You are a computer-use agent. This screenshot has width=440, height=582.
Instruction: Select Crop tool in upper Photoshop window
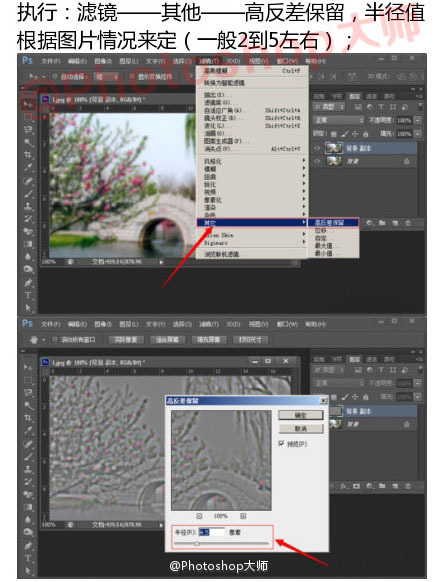tap(28, 154)
